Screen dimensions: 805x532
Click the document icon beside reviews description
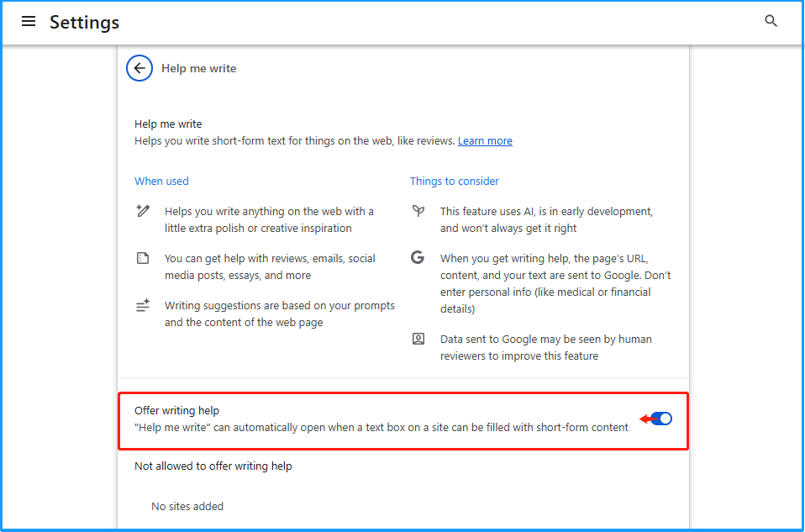click(144, 259)
